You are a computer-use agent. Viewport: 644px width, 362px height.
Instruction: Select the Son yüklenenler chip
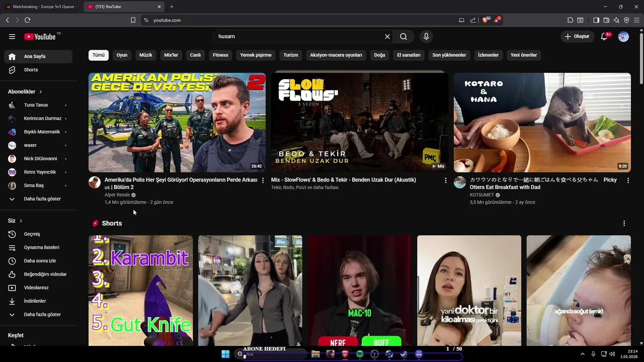click(x=449, y=55)
